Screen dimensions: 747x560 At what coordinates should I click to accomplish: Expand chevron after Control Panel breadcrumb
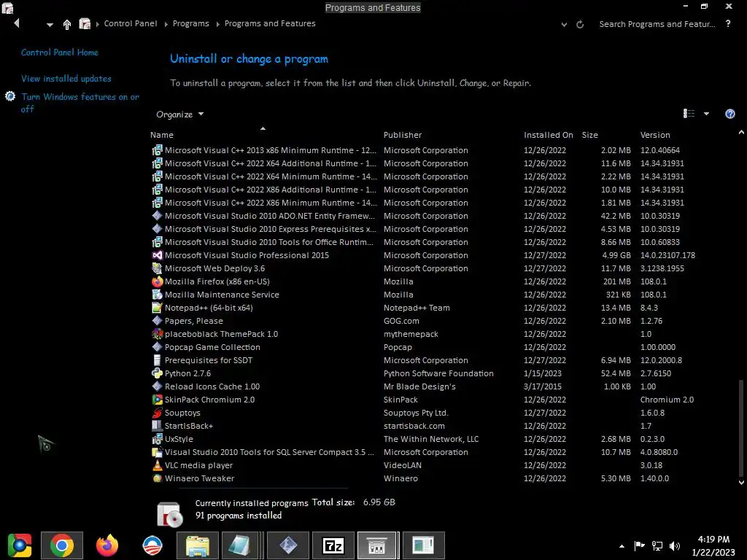[x=166, y=24]
